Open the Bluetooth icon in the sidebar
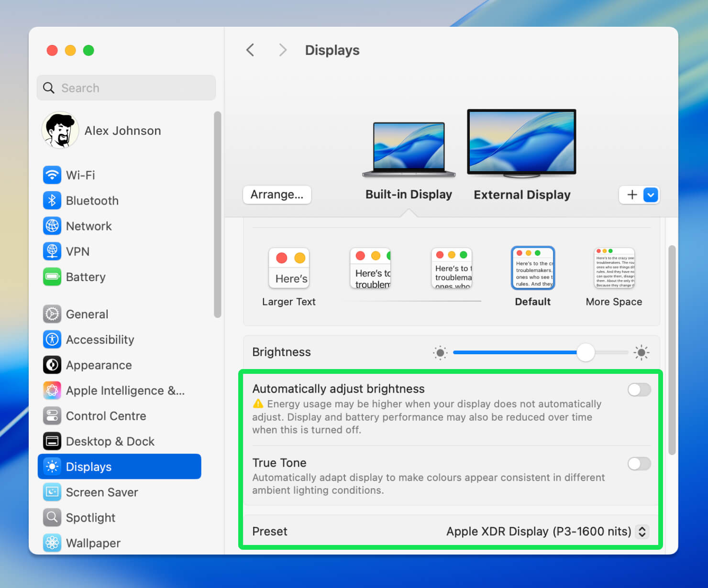Screen dimensions: 708x588 (52, 200)
